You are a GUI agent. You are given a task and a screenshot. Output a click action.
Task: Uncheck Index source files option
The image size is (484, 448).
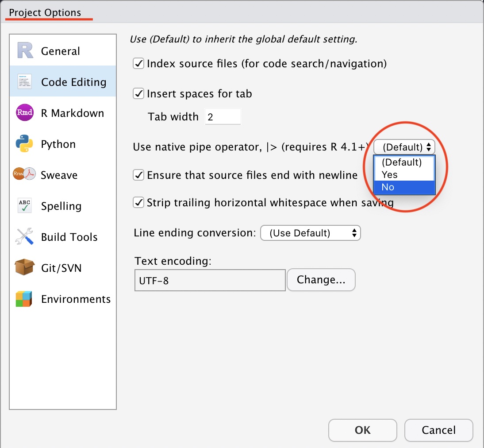point(138,63)
